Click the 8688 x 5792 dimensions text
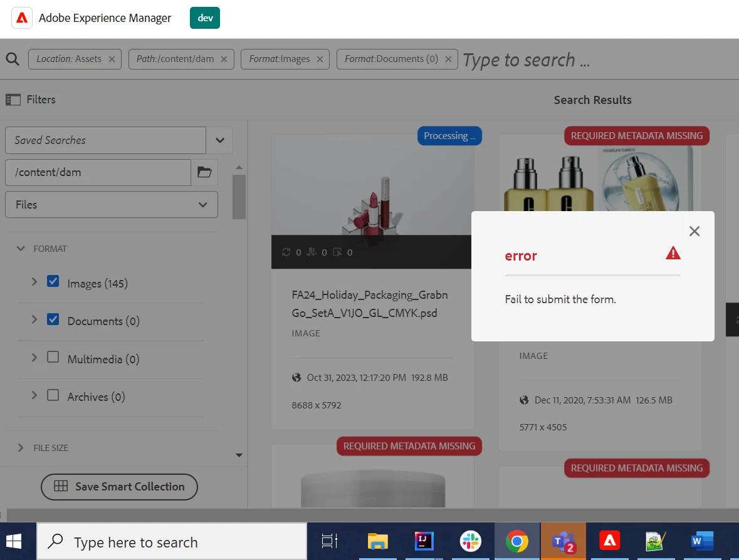Image resolution: width=739 pixels, height=560 pixels. pyautogui.click(x=317, y=405)
